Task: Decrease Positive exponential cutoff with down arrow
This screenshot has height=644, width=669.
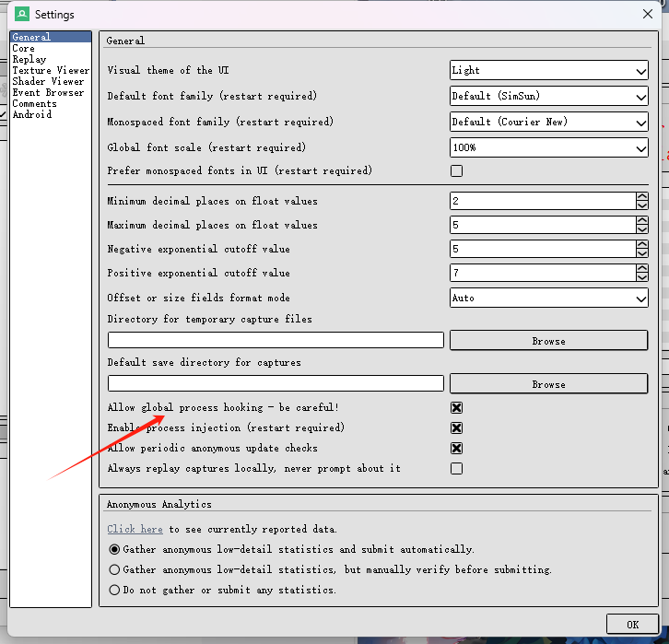Action: [642, 276]
